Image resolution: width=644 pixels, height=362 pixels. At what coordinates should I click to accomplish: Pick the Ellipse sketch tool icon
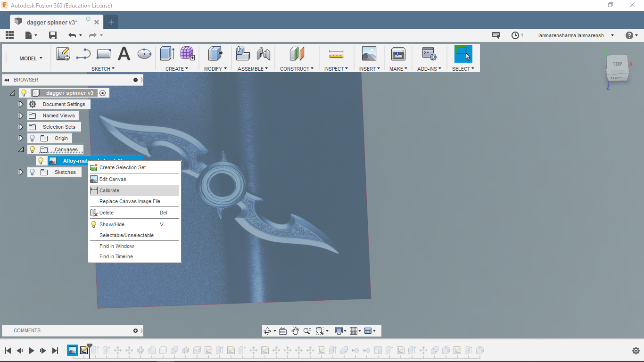144,54
